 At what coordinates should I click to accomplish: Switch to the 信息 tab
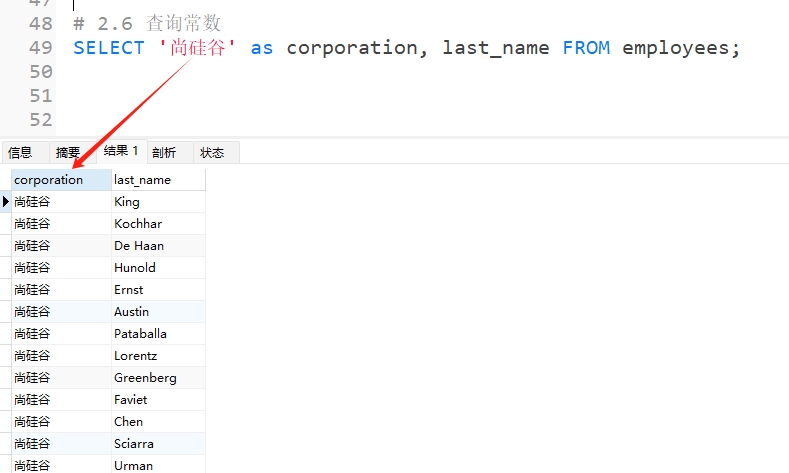click(x=20, y=153)
